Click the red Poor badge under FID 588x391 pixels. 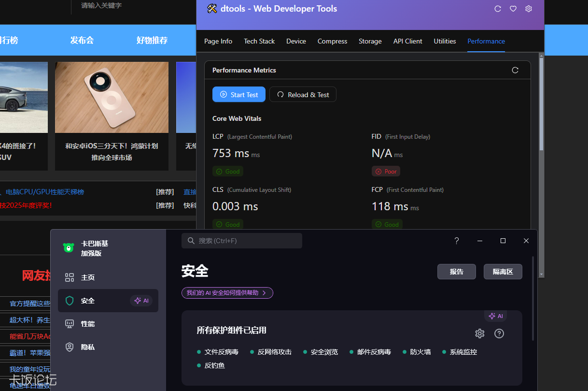click(x=386, y=172)
